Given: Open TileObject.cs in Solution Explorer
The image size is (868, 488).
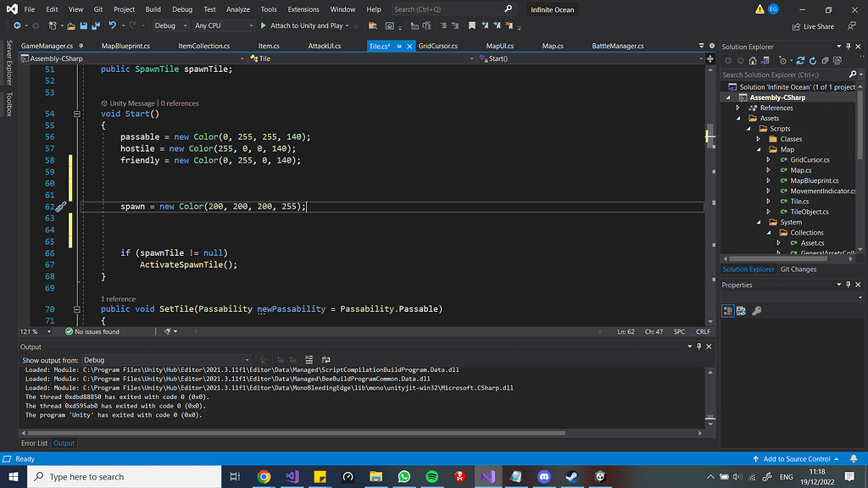Looking at the screenshot, I should click(810, 212).
